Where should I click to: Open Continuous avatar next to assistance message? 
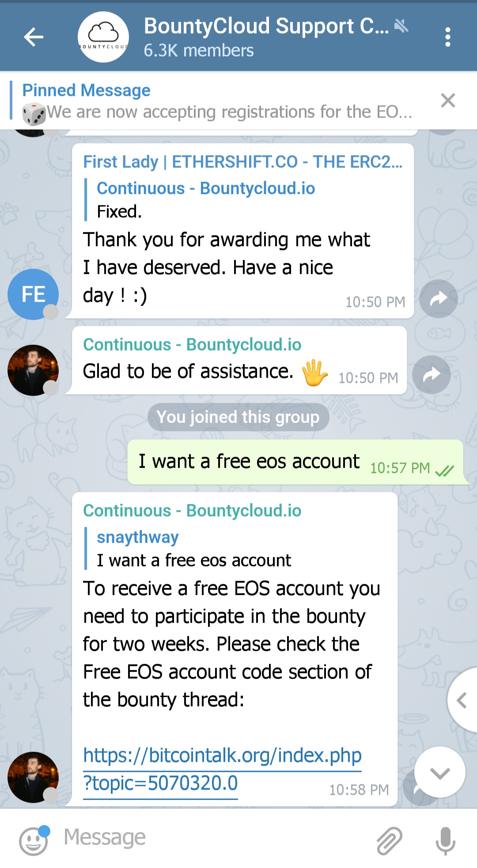[33, 370]
